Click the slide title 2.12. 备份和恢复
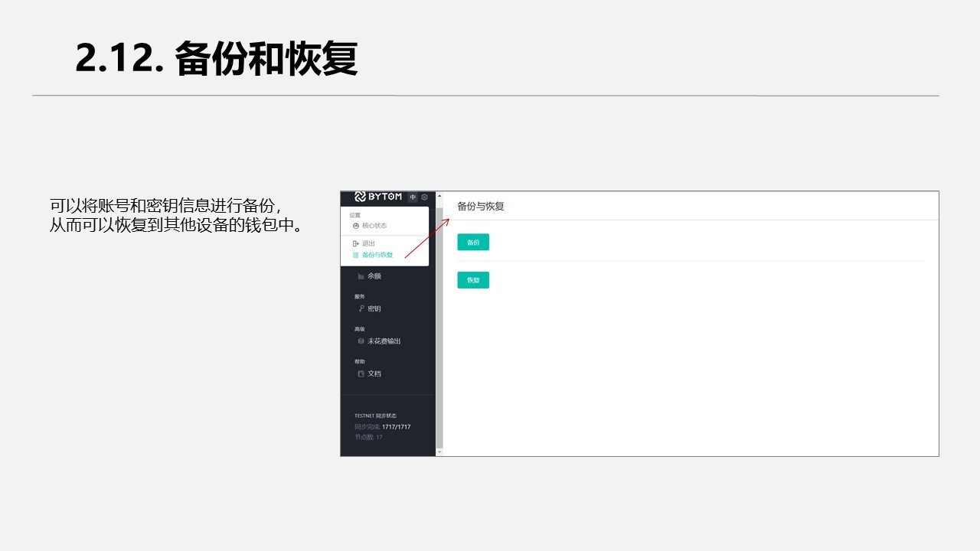980x551 pixels. (217, 59)
